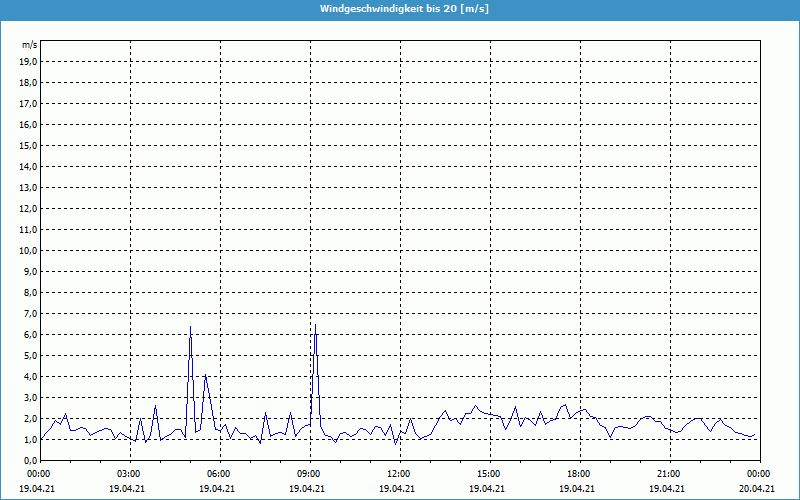Select the 12:00 time axis label
Viewport: 800px width, 500px height.
pyautogui.click(x=399, y=474)
